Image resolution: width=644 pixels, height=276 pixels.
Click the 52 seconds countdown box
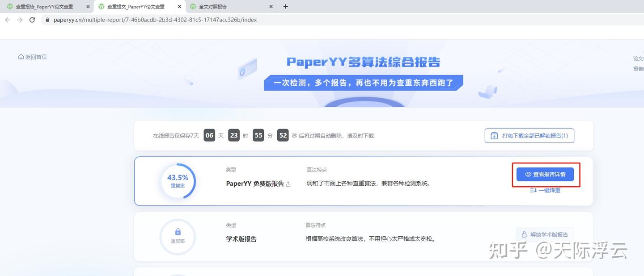[283, 135]
